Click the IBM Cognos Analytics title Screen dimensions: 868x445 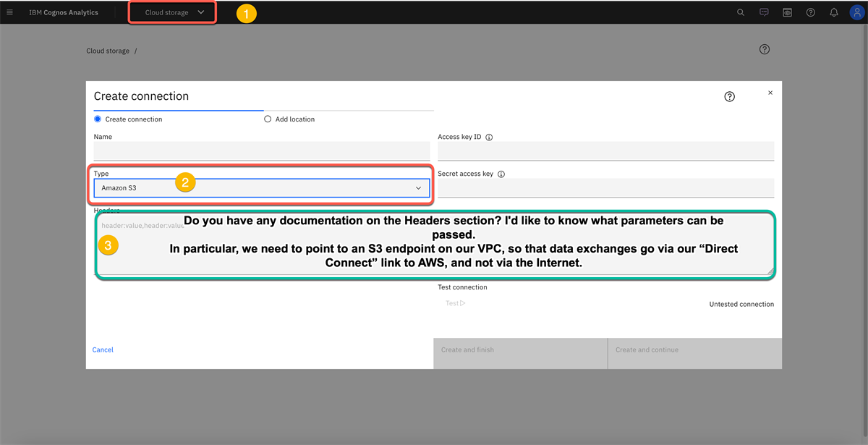tap(64, 12)
